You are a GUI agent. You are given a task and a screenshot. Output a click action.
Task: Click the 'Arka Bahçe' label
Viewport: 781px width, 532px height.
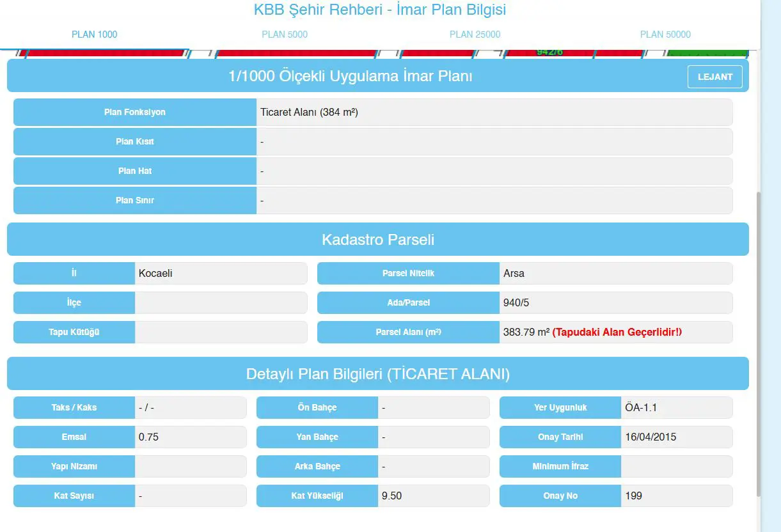(317, 466)
